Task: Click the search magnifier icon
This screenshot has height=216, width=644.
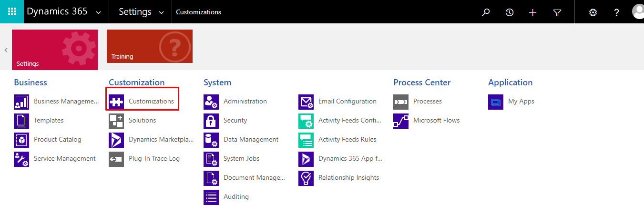Action: point(486,12)
